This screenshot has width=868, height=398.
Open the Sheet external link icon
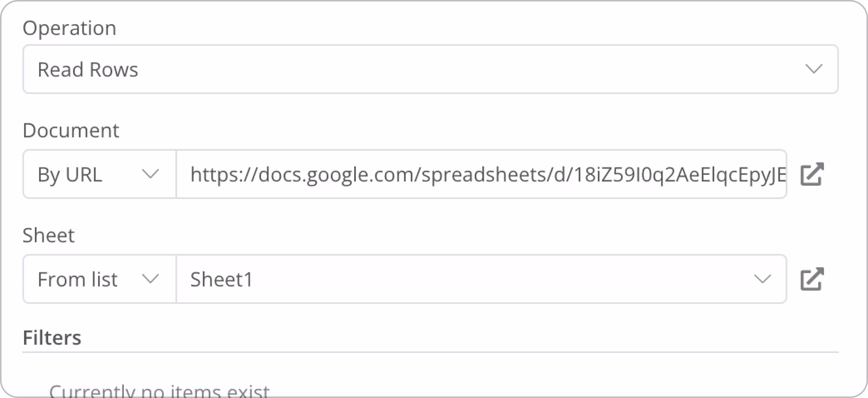tap(812, 279)
